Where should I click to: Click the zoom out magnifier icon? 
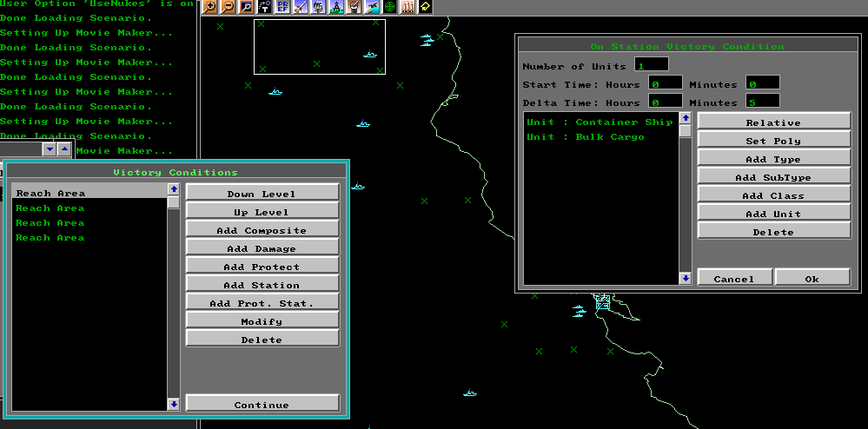coord(228,7)
